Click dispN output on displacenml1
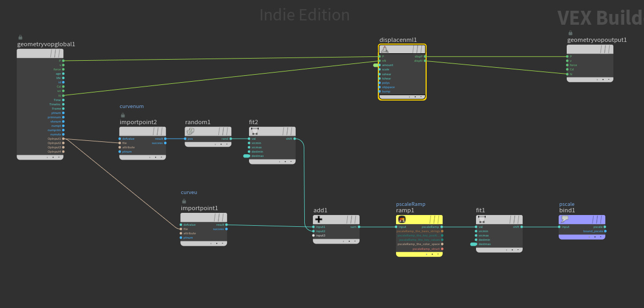Viewport: 644px width, 308px height. click(x=425, y=61)
